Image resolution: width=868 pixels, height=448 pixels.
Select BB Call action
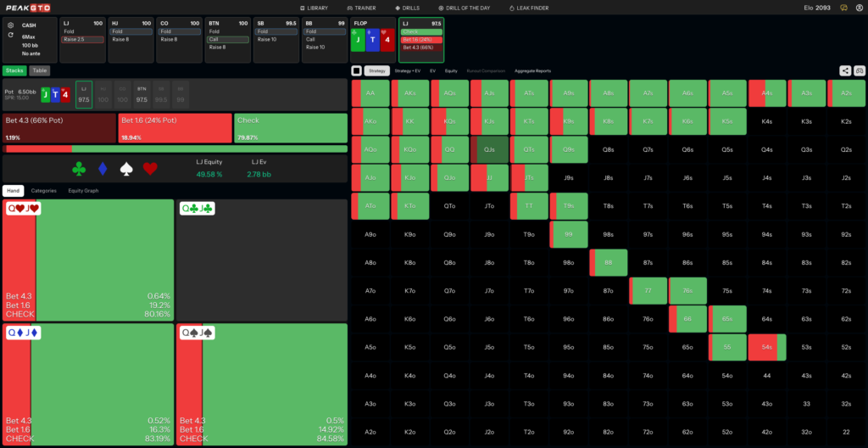point(325,39)
